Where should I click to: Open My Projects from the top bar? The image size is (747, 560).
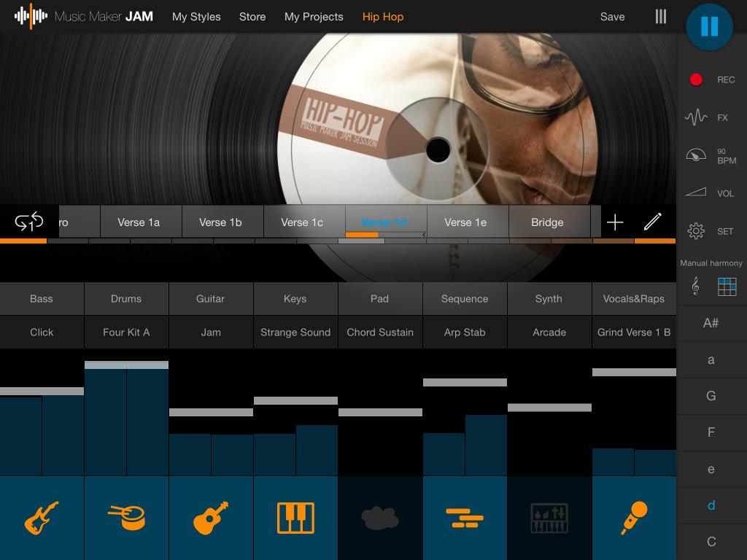314,16
